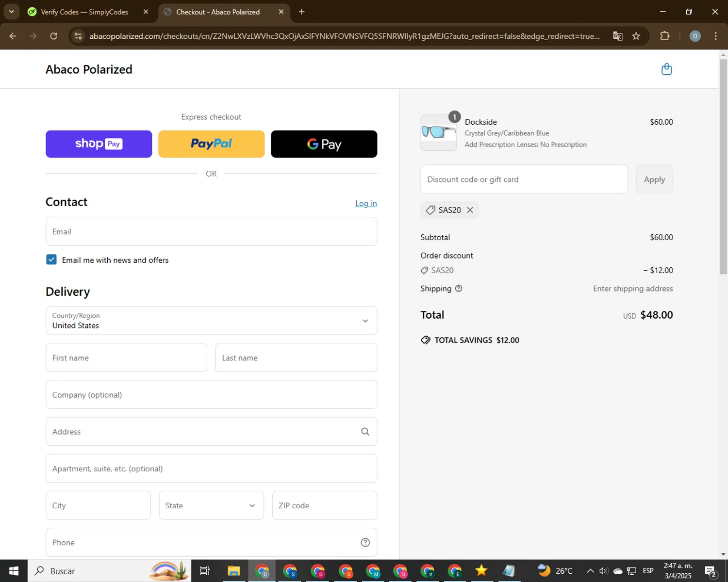Click the Last name field
The height and width of the screenshot is (582, 728).
[296, 357]
